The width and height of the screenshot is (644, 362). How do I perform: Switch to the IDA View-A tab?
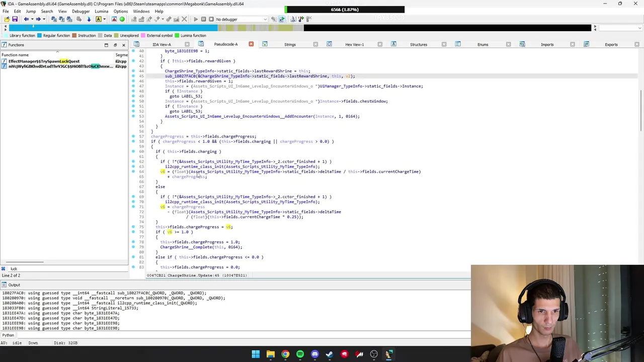coord(162,44)
